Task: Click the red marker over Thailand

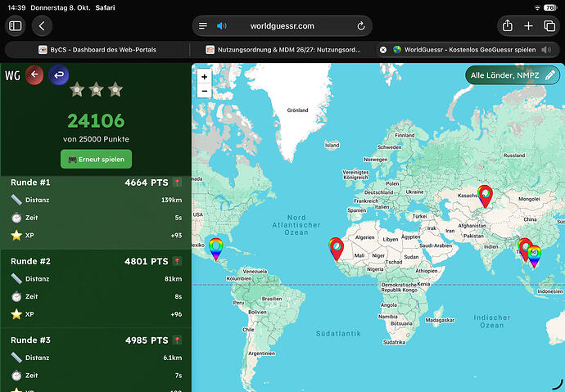Action: pyautogui.click(x=525, y=248)
